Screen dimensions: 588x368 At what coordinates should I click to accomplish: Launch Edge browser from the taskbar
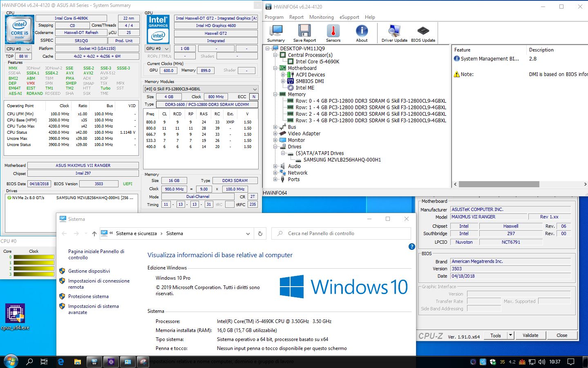(x=61, y=362)
